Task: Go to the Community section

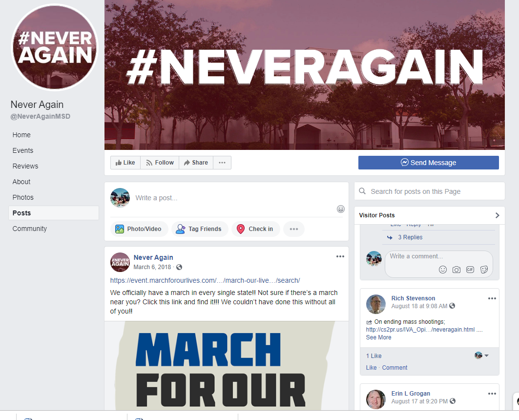Action: [x=30, y=229]
